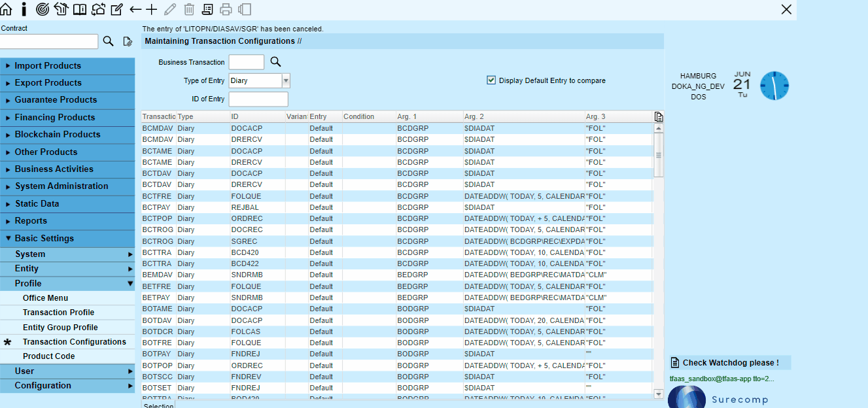868x408 pixels.
Task: Click the target bullseye toolbar icon
Action: (x=43, y=9)
